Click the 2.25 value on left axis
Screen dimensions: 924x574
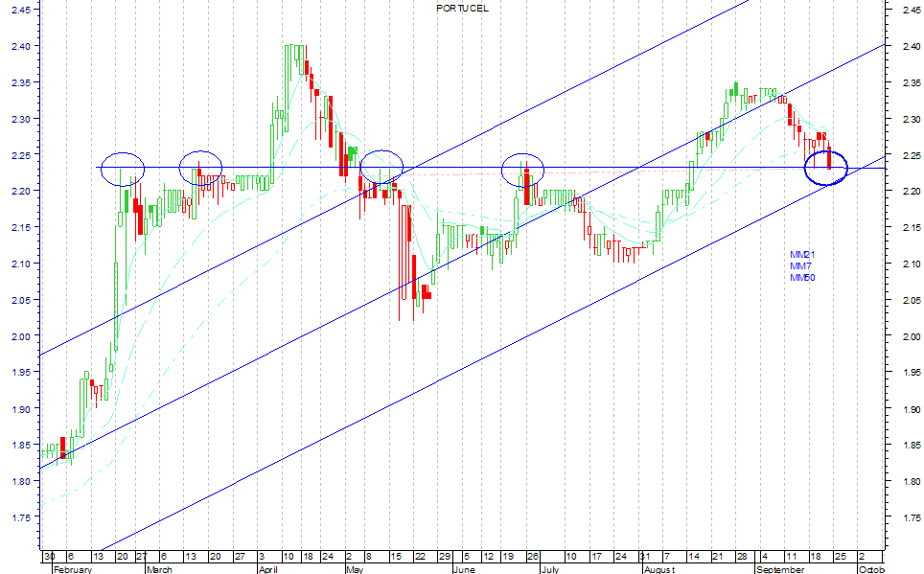tap(21, 155)
